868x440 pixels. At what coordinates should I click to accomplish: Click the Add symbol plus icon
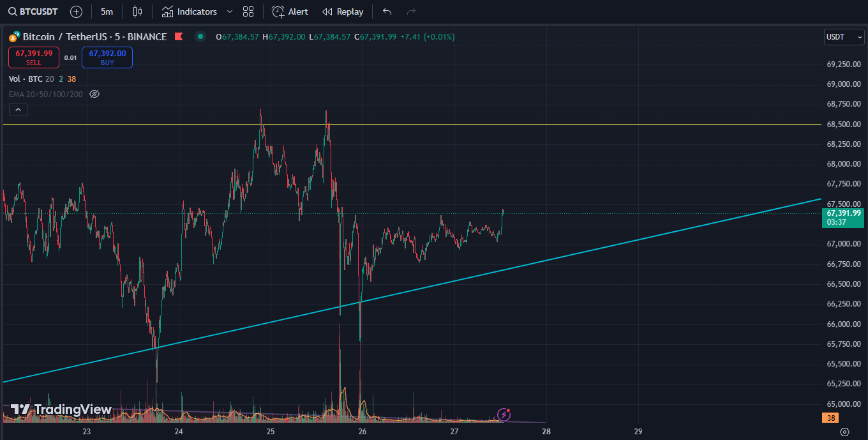tap(76, 11)
